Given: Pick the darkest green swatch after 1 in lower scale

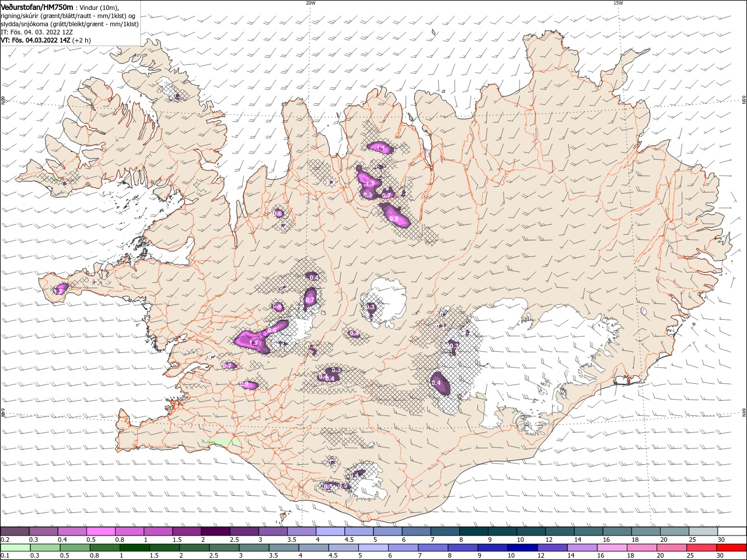Looking at the screenshot, I should pyautogui.click(x=135, y=548).
